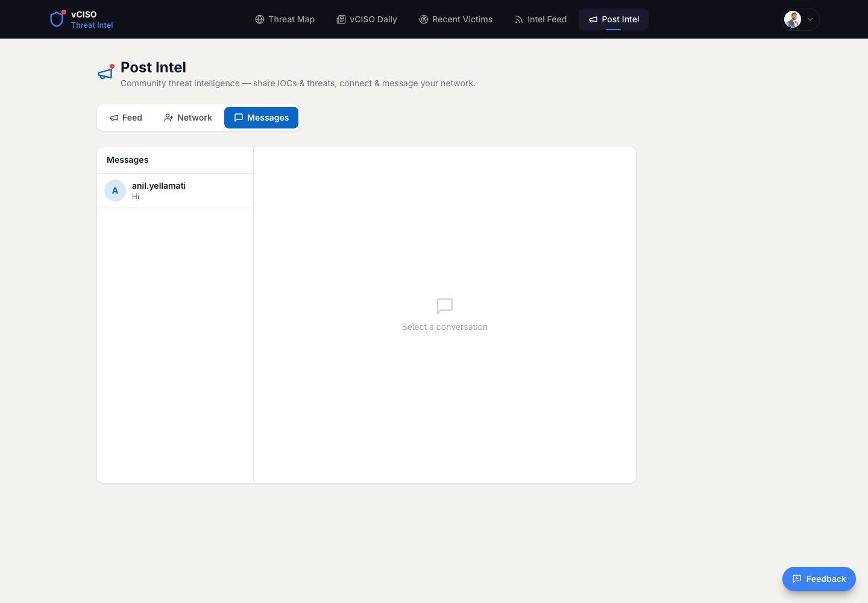Viewport: 868px width, 603px height.
Task: Click the user profile avatar
Action: (x=793, y=19)
